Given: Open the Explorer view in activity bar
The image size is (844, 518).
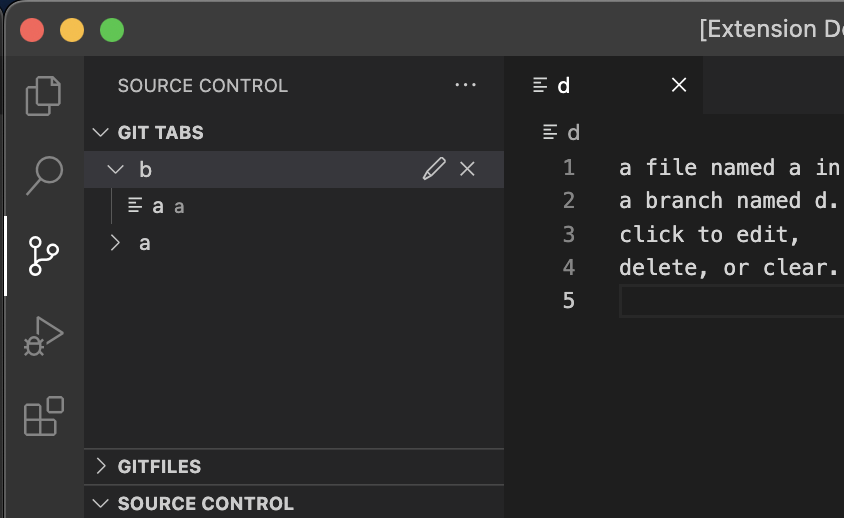Looking at the screenshot, I should (44, 96).
